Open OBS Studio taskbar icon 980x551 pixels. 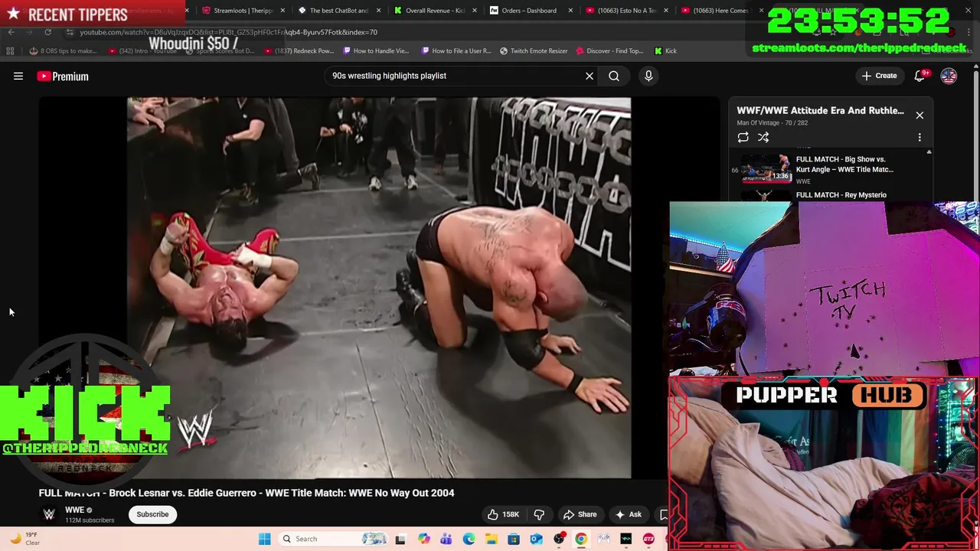[559, 539]
